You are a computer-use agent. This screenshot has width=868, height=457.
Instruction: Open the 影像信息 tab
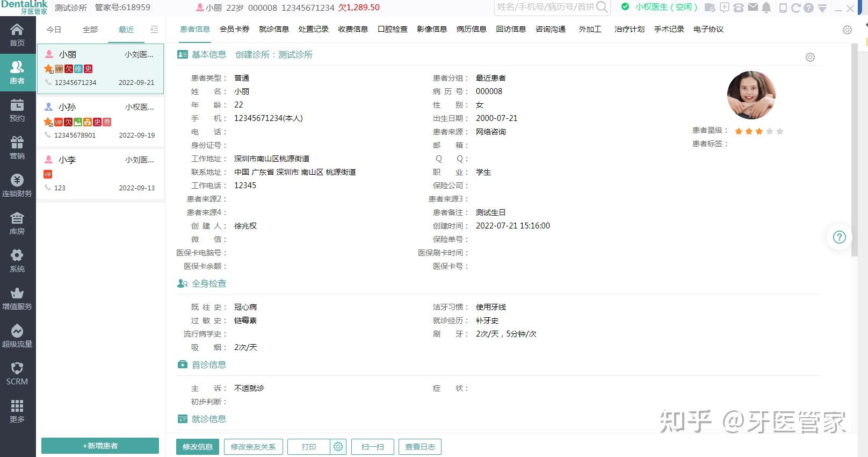pyautogui.click(x=432, y=29)
